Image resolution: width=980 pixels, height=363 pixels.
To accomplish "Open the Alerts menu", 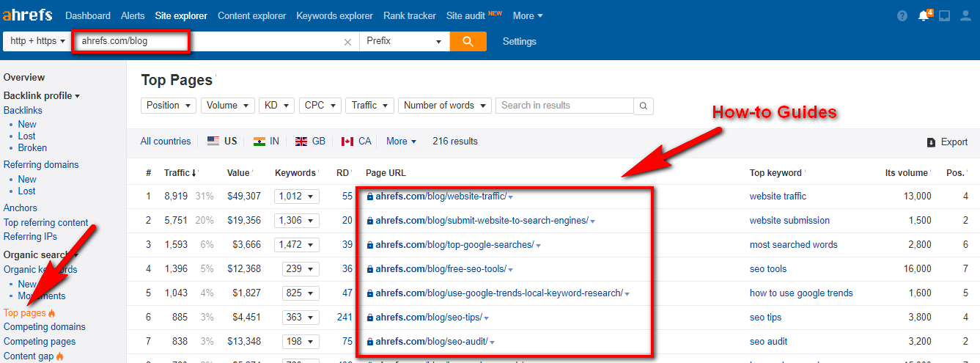I will tap(133, 15).
